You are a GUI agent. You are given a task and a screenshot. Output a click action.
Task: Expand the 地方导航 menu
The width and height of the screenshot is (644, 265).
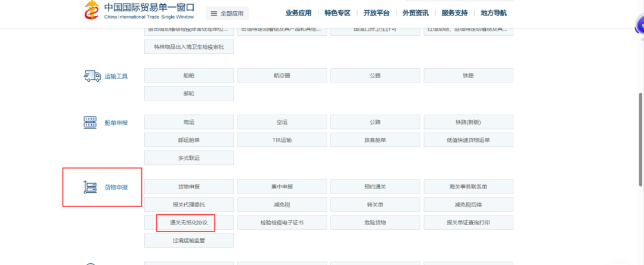coord(494,13)
